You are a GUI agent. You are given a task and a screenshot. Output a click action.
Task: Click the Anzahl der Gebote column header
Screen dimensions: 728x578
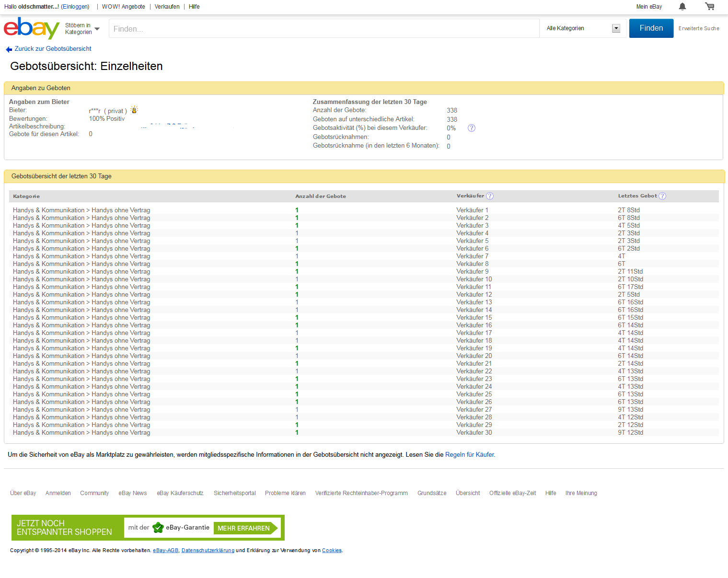[x=321, y=197]
